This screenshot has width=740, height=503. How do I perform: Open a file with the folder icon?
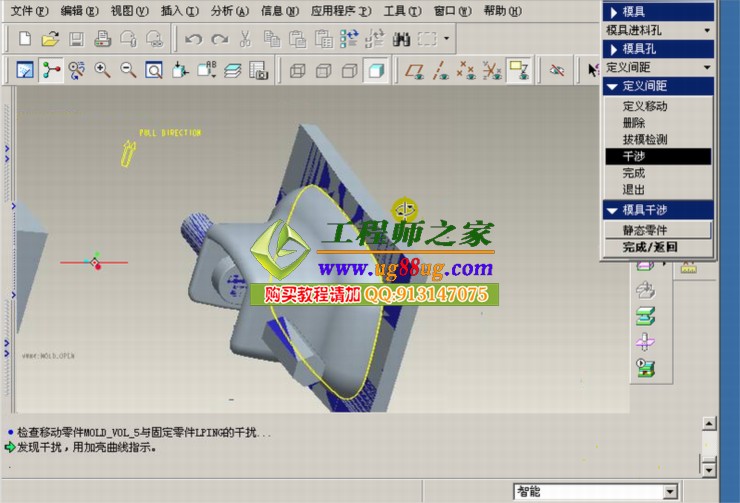50,40
